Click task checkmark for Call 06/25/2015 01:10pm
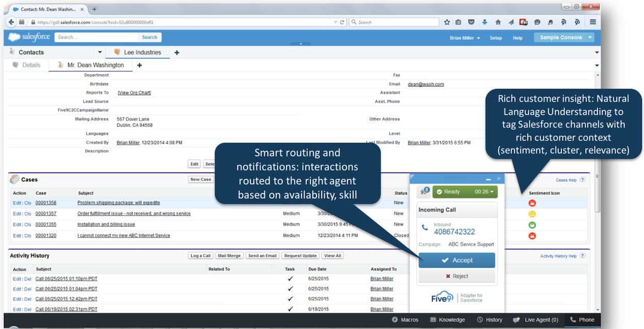Viewport: 644px width, 329px height. click(290, 279)
